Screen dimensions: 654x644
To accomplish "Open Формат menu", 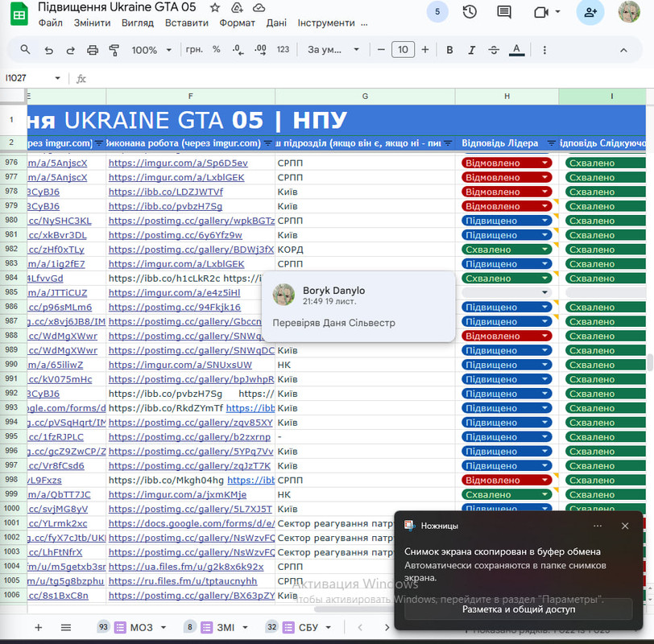I will coord(238,23).
